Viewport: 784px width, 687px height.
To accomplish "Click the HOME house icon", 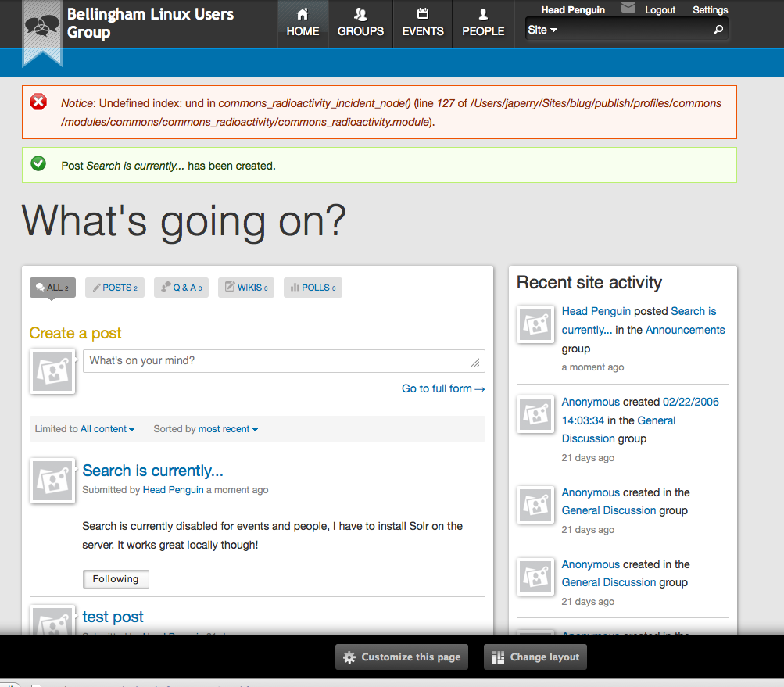I will (303, 14).
